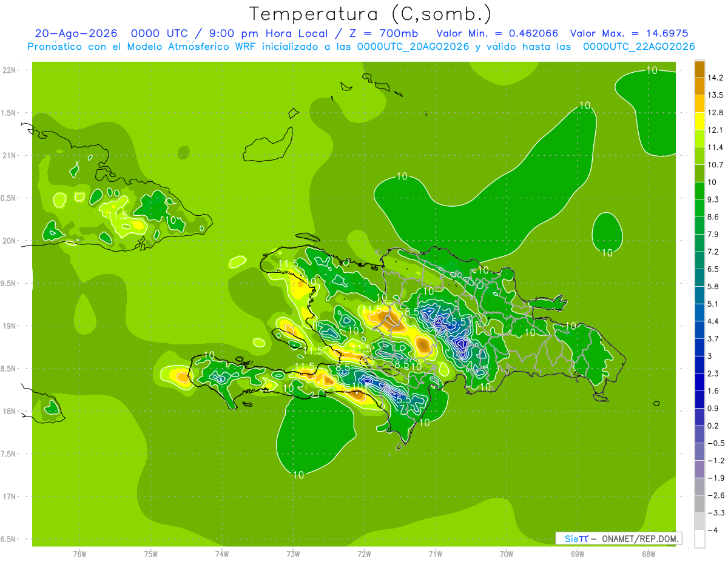Click the "-1.2" colorbar value
The height and width of the screenshot is (562, 728).
coord(715,460)
